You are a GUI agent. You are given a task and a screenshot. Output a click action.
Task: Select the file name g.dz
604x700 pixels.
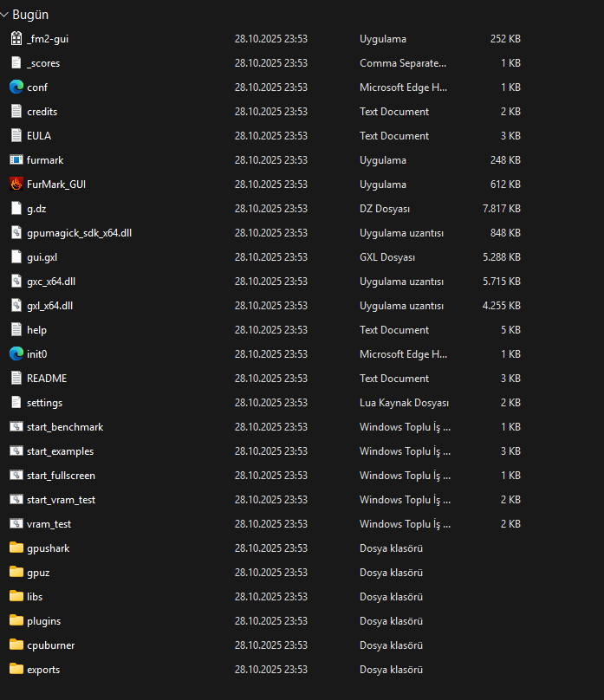click(x=36, y=209)
